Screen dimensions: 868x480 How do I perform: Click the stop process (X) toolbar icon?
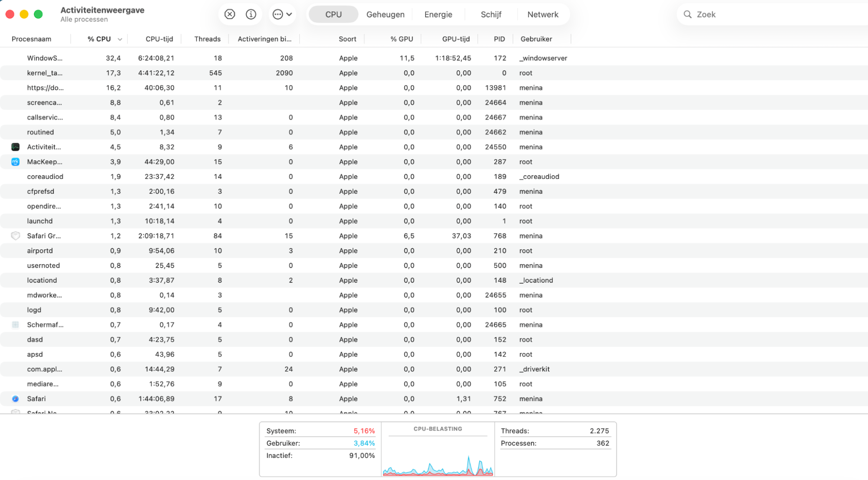(230, 14)
